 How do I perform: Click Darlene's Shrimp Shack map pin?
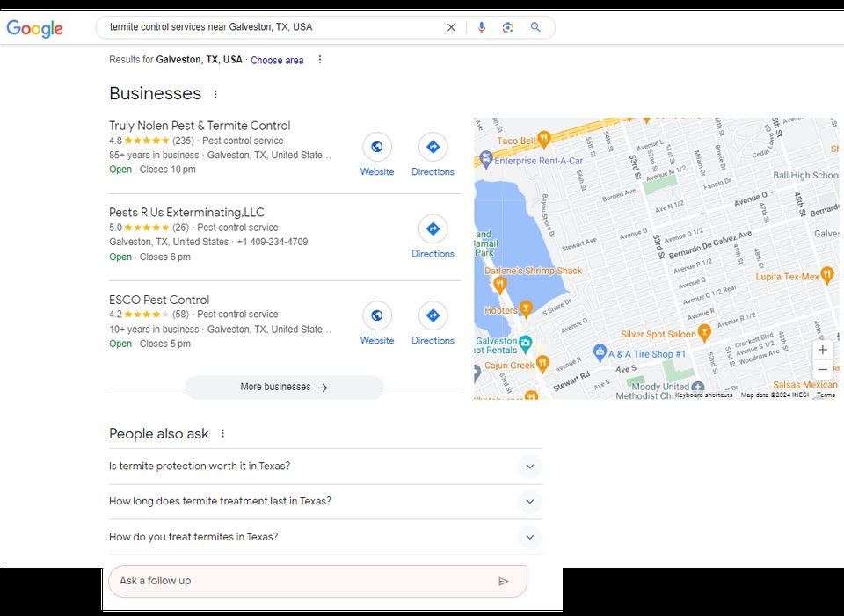(x=500, y=285)
